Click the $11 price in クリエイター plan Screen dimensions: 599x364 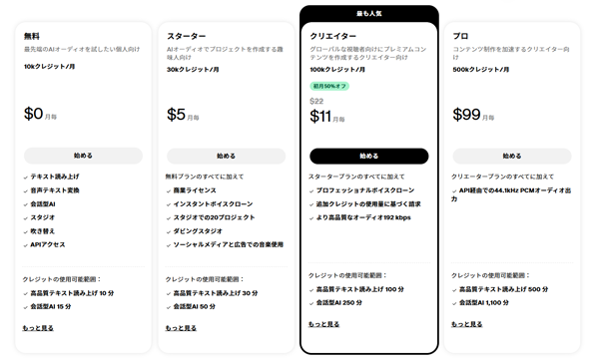coord(320,116)
